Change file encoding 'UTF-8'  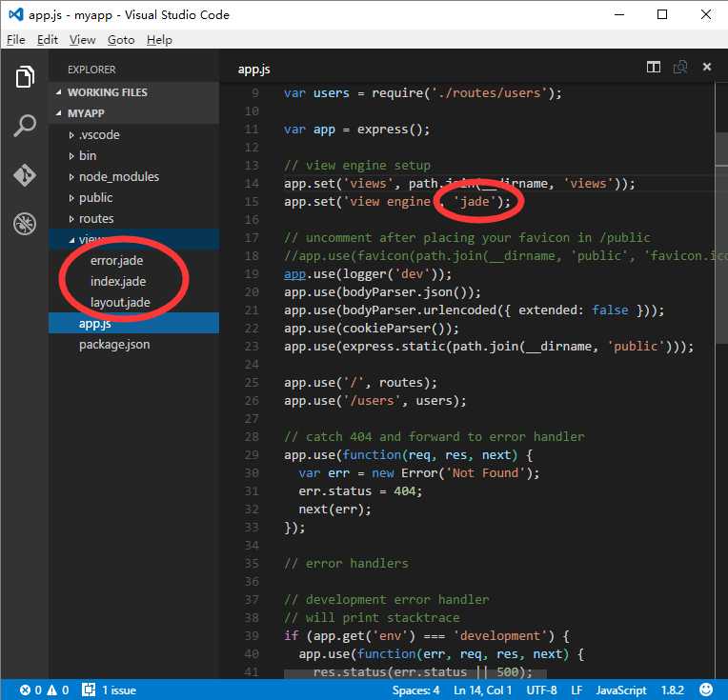541,690
